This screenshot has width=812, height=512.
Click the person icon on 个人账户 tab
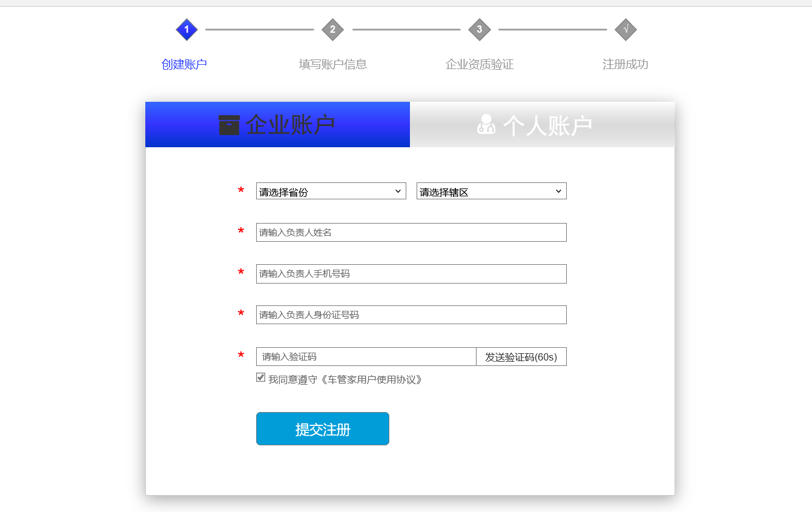[486, 124]
